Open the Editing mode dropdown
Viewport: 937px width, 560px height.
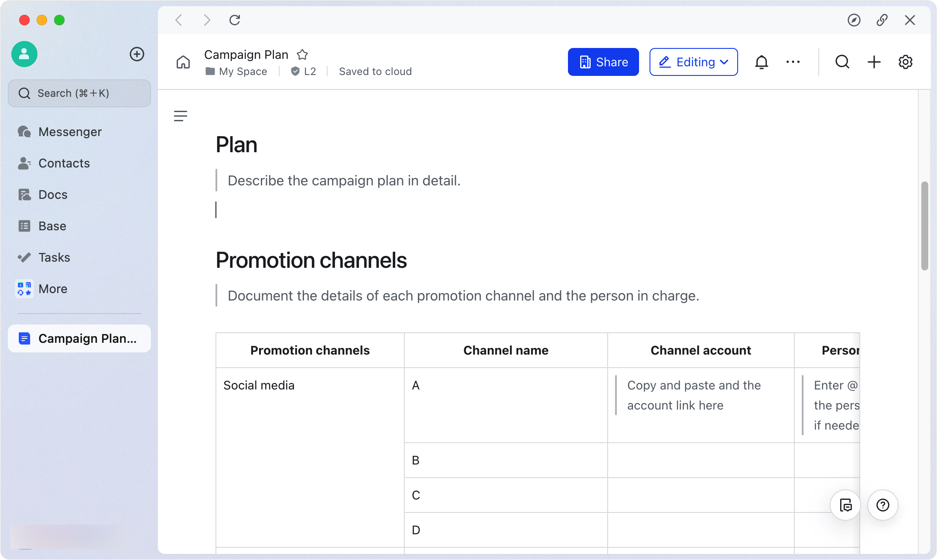[693, 62]
